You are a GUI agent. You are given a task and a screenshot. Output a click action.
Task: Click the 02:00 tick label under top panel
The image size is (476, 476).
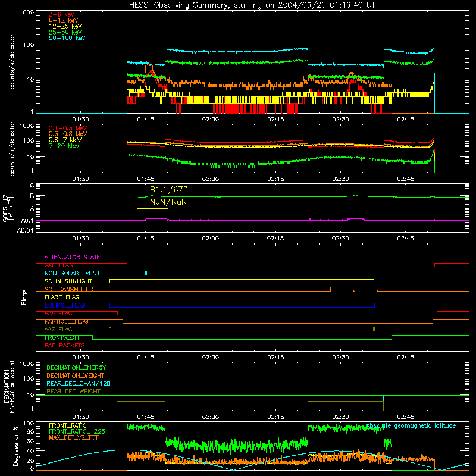pos(211,120)
